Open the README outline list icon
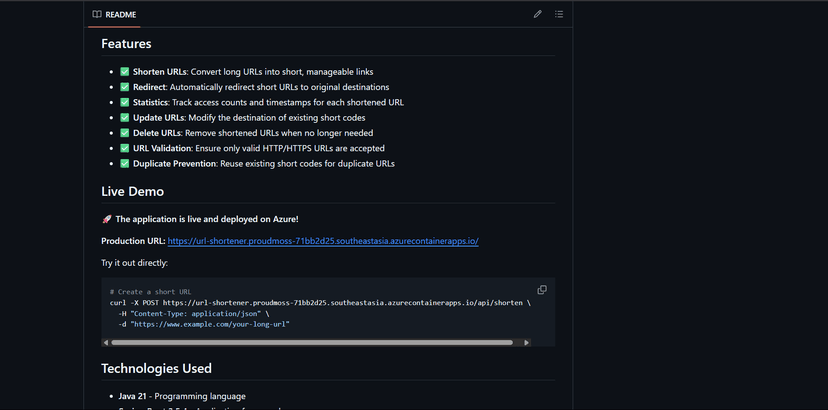The width and height of the screenshot is (828, 410). (559, 14)
